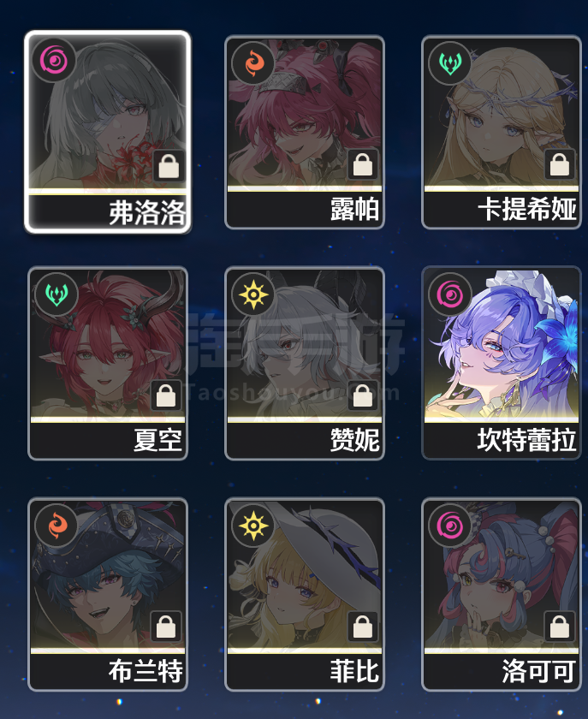Click the yellow sun element icon on 菲比
588x719 pixels.
pos(253,526)
